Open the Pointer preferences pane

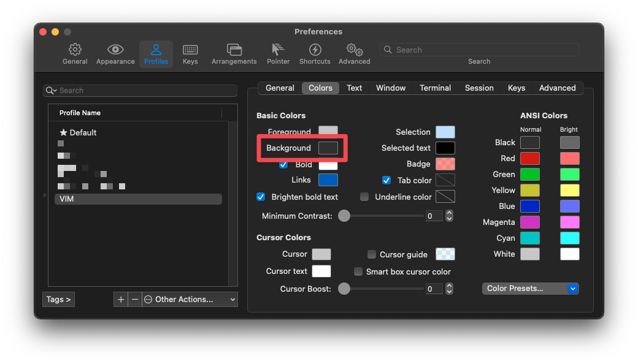(x=278, y=54)
